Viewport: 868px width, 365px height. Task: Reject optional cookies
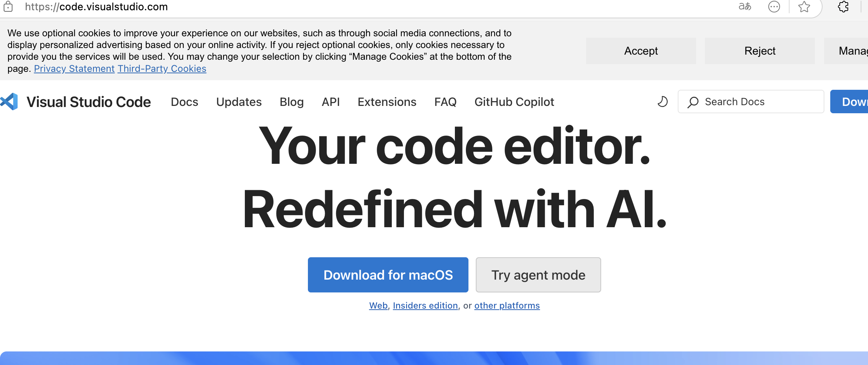pos(759,51)
